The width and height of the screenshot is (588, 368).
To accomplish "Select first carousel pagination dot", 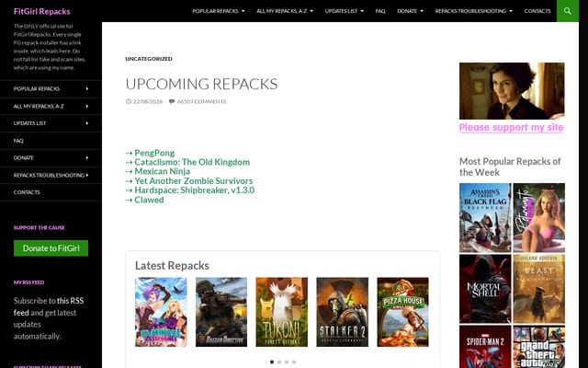I will tap(272, 362).
